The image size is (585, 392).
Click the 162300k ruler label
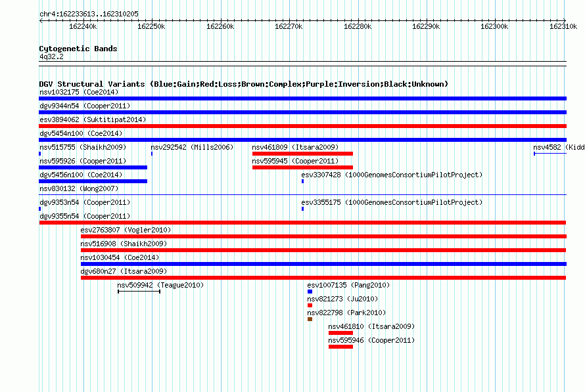pos(494,26)
